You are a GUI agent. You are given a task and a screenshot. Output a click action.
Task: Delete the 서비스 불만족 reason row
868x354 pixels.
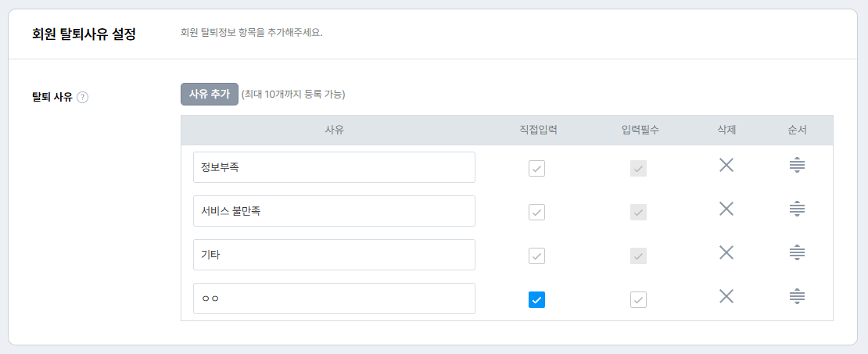click(x=726, y=209)
